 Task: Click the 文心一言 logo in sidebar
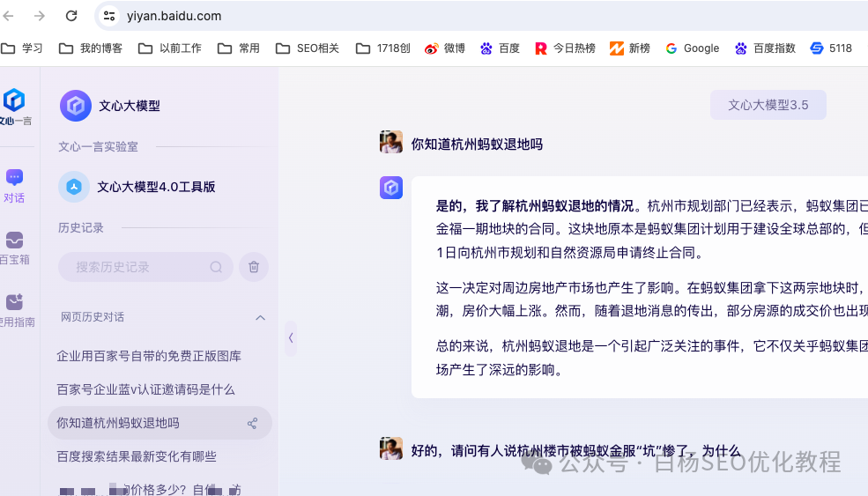(x=14, y=107)
